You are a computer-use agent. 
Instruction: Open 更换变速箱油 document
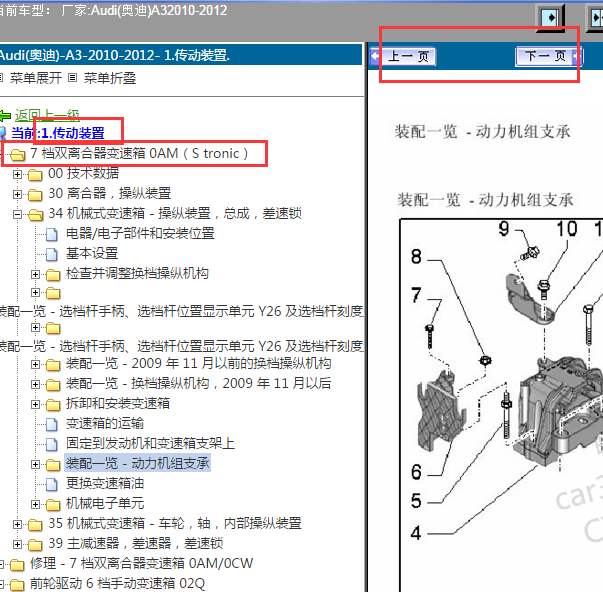coord(105,483)
